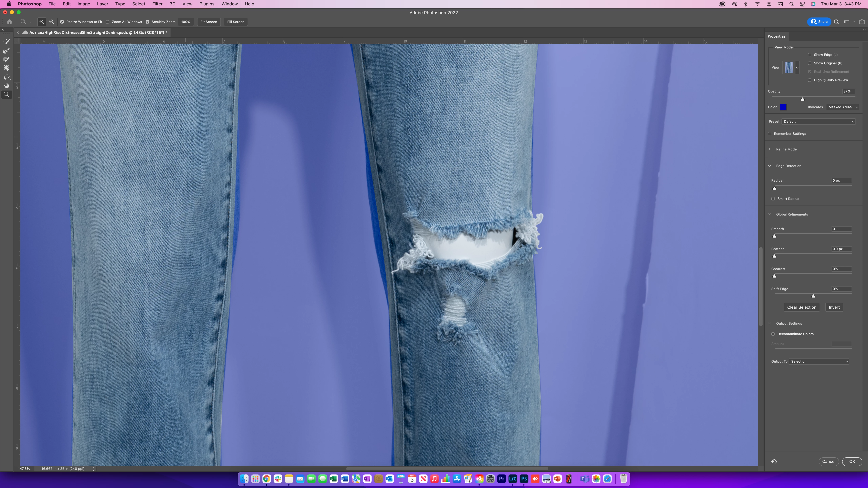Click the Clear Selection button

point(802,307)
